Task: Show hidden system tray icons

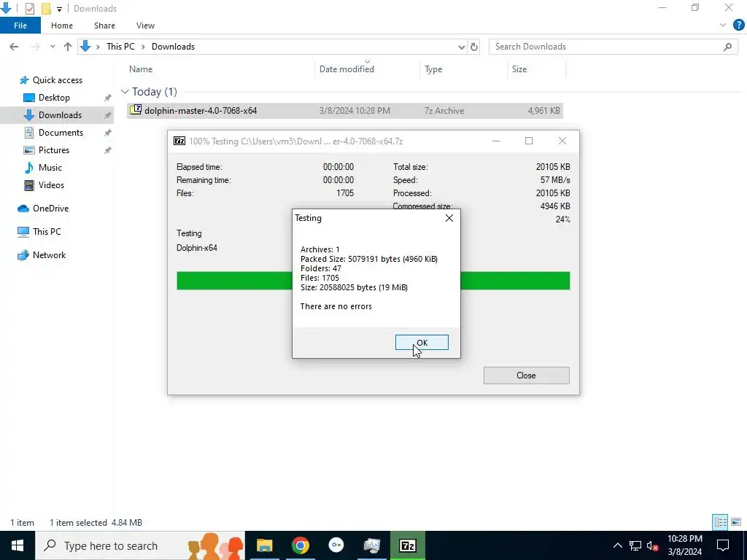Action: click(617, 545)
